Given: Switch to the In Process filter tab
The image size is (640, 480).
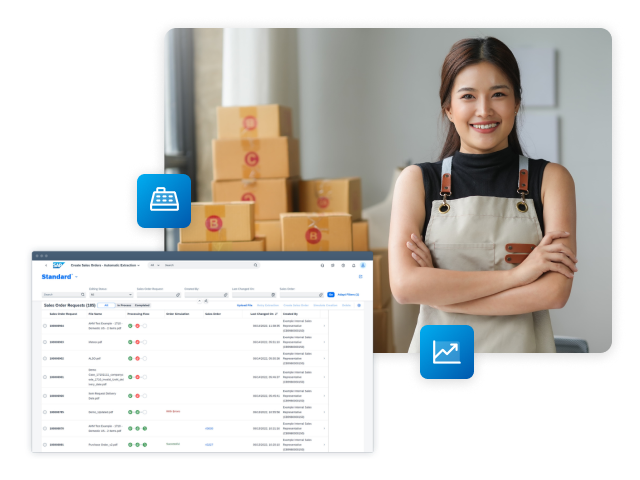Looking at the screenshot, I should (124, 305).
